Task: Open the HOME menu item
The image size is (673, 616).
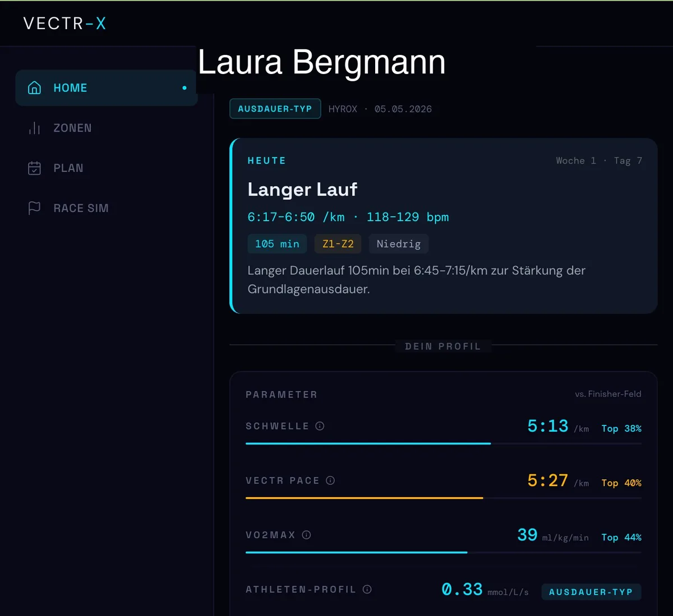Action: pyautogui.click(x=107, y=88)
